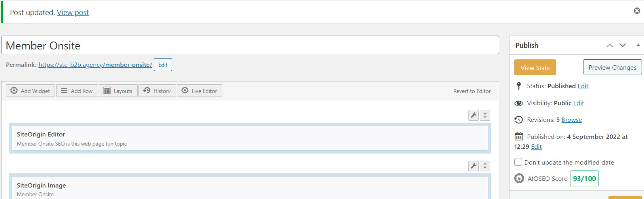This screenshot has height=199, width=644.
Task: Click the first row's wrench settings icon
Action: point(474,115)
